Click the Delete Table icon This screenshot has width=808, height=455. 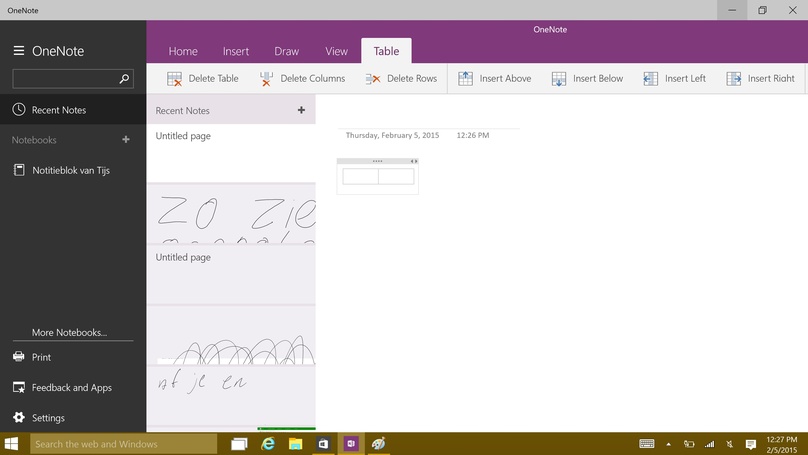click(174, 79)
